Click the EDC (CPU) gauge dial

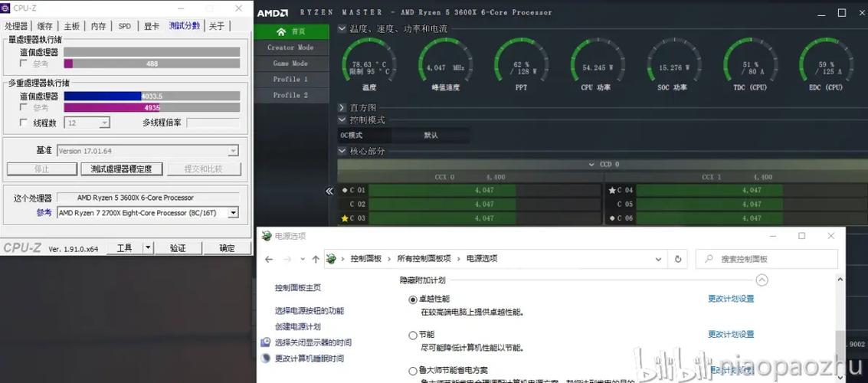coord(826,63)
